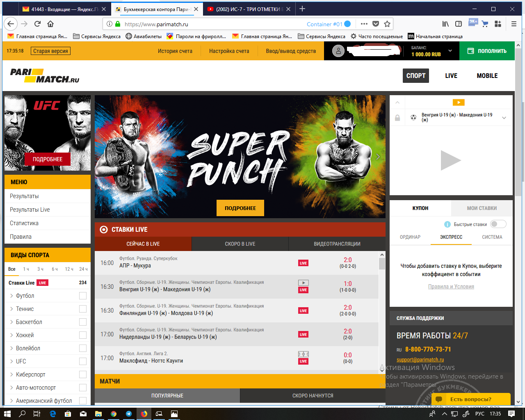This screenshot has width=525, height=420.
Task: Toggle Быстрые ставки switch
Action: click(498, 224)
